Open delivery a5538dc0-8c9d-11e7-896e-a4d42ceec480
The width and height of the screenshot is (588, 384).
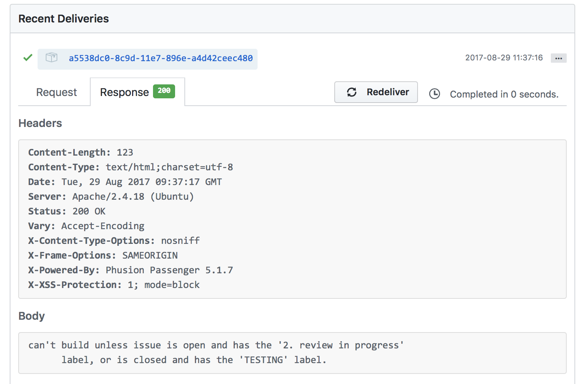point(160,58)
